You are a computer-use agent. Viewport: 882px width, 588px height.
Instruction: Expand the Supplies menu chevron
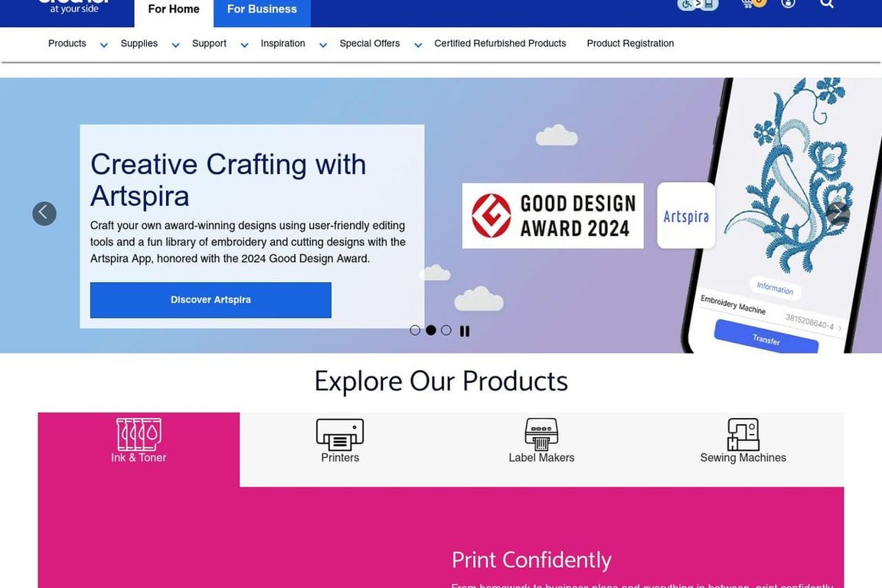tap(175, 46)
